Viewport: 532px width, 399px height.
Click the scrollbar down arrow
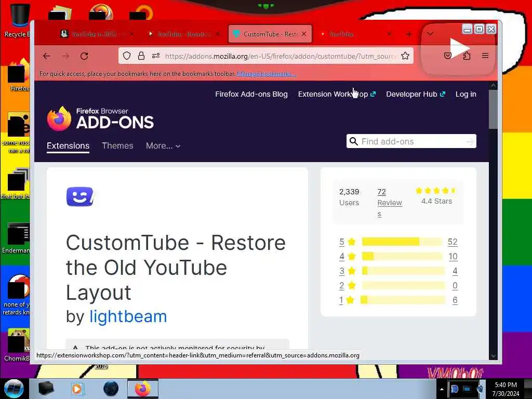coord(494,356)
